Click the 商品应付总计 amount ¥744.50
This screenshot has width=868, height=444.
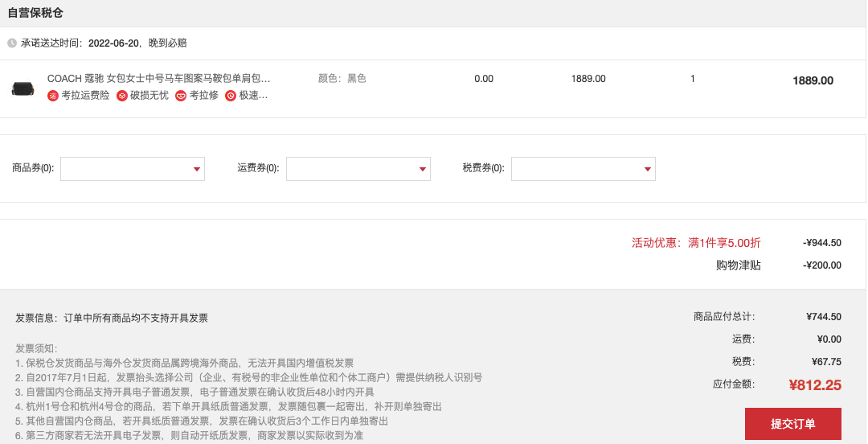824,317
